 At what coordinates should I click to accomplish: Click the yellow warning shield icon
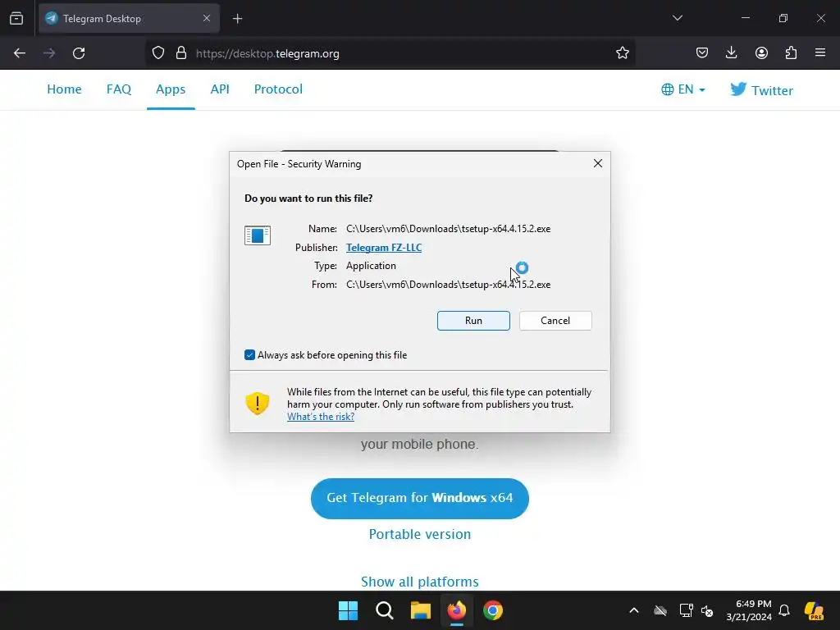coord(257,404)
